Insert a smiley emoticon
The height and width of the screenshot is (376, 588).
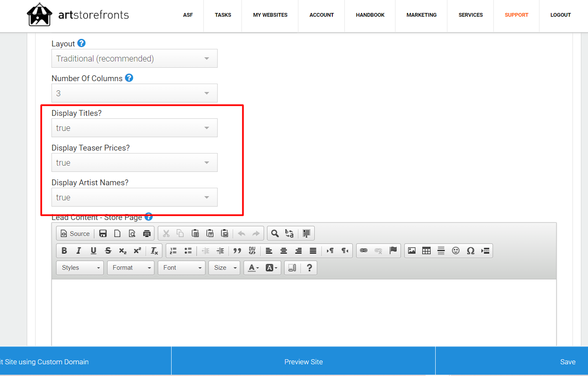(456, 251)
